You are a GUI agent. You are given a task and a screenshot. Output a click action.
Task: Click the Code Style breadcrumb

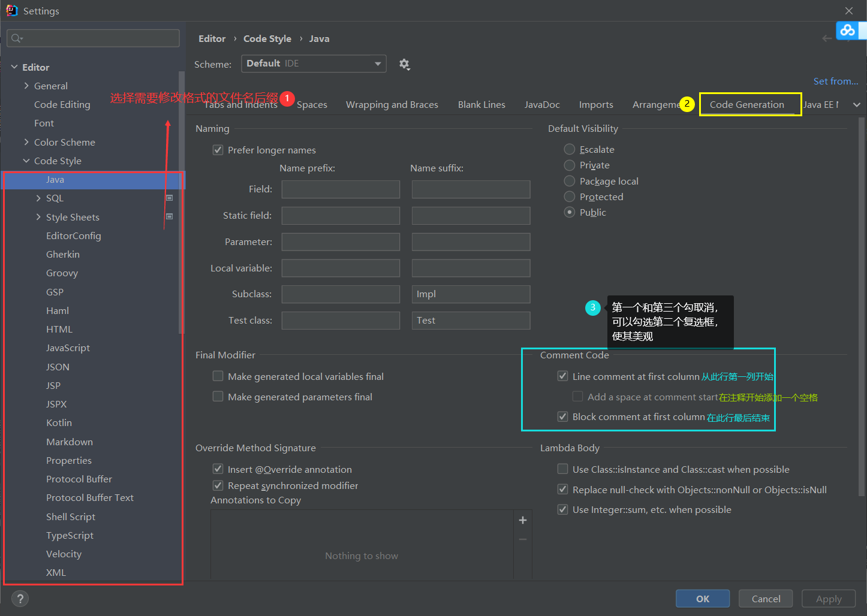pyautogui.click(x=267, y=38)
